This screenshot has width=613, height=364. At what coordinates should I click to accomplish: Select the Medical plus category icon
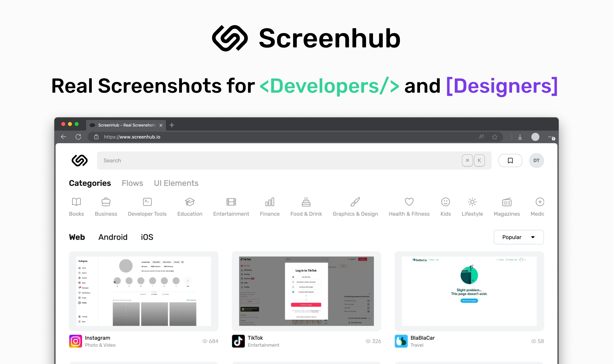click(x=539, y=202)
